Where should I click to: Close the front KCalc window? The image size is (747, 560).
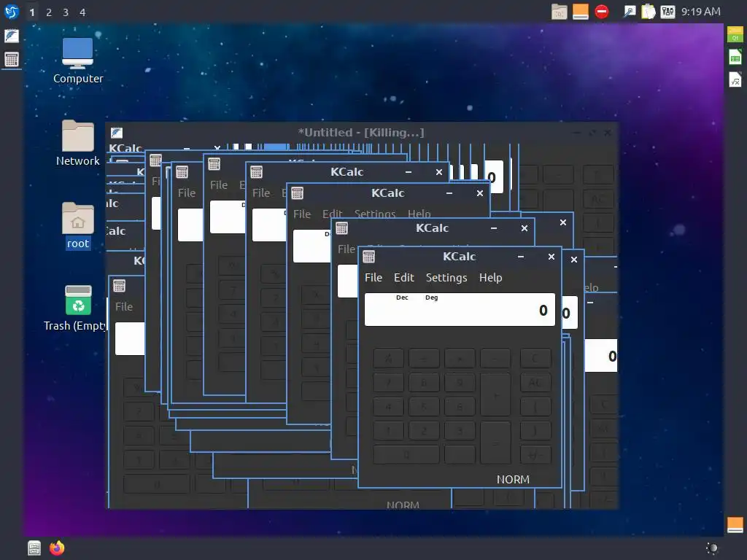(551, 257)
